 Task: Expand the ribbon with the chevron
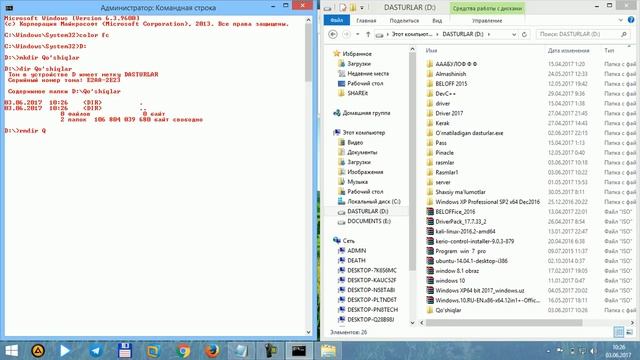620,20
